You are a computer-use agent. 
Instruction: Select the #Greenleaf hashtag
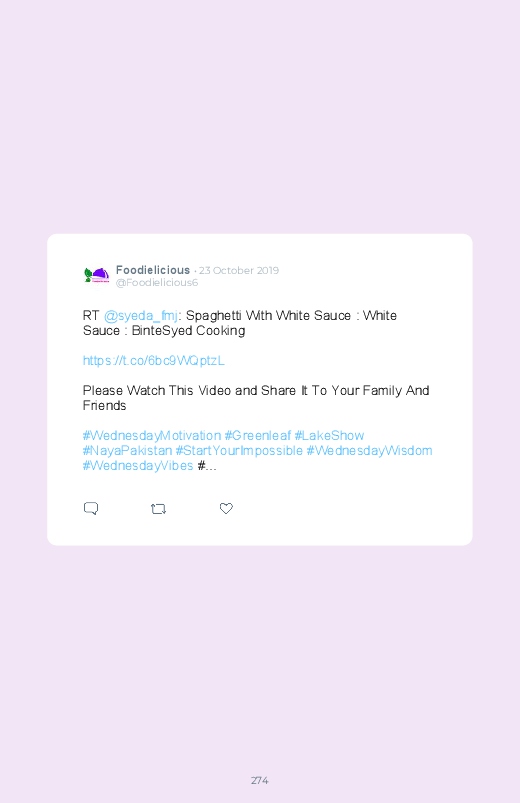258,435
